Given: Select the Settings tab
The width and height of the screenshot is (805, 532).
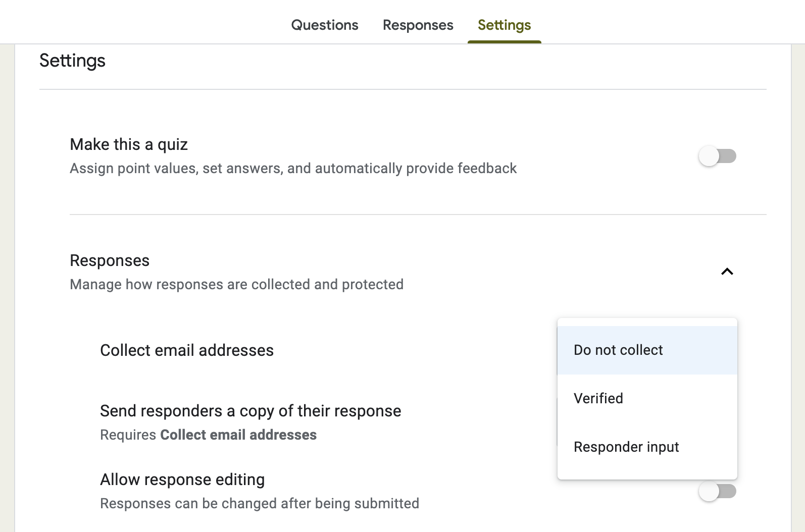Looking at the screenshot, I should coord(504,25).
